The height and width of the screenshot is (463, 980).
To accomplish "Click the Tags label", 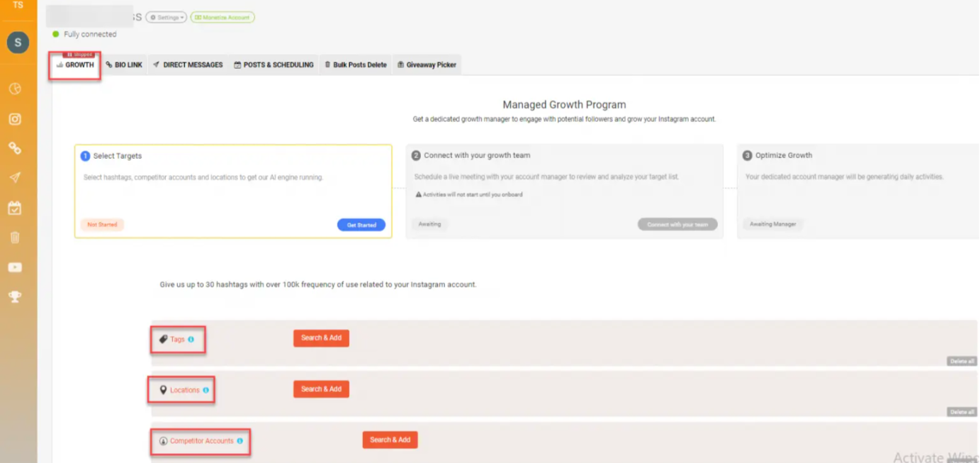I will click(x=177, y=340).
